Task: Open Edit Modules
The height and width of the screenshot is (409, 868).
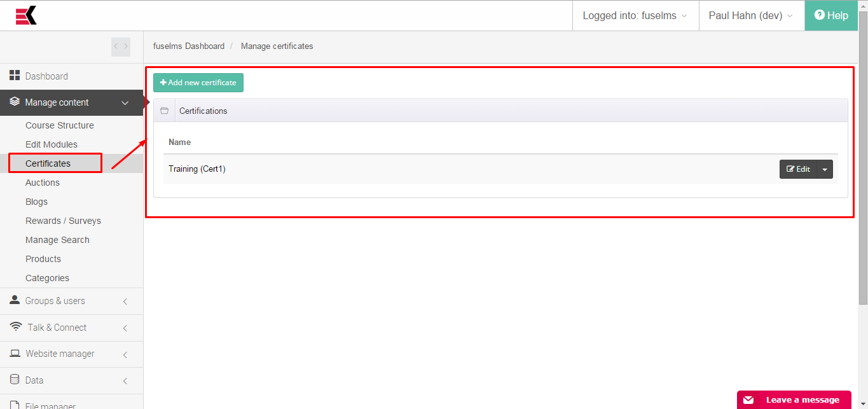Action: click(52, 144)
